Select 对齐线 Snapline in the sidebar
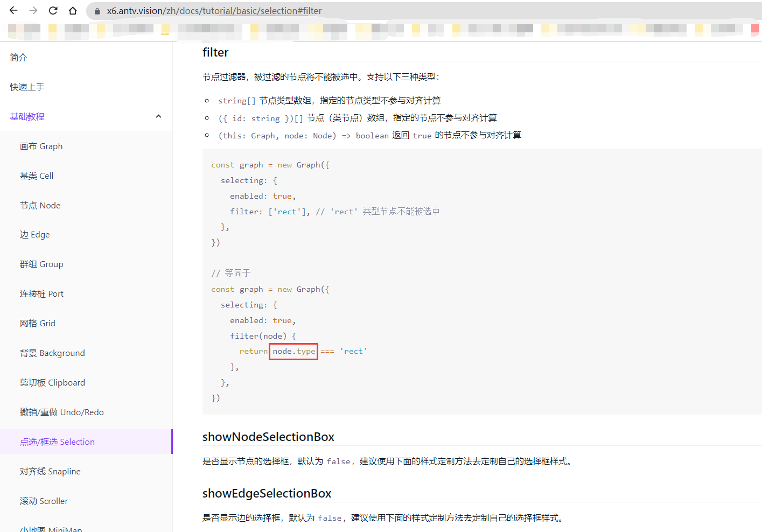This screenshot has height=532, width=762. point(50,471)
